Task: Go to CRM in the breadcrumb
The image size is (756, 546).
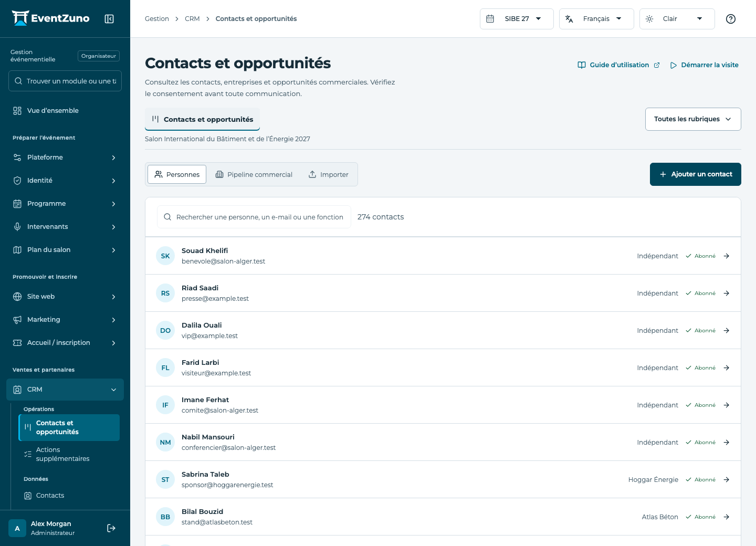Action: click(x=192, y=19)
